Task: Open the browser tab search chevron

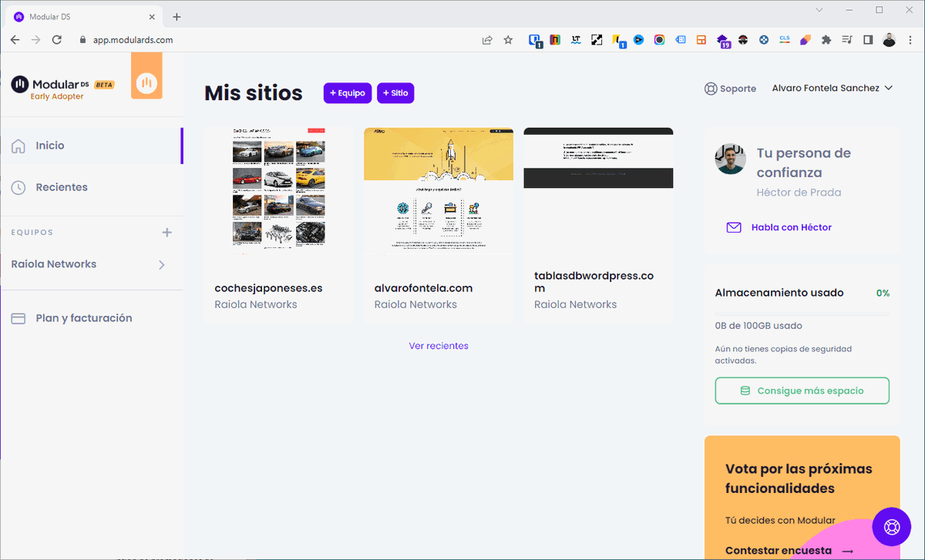Action: click(x=819, y=10)
